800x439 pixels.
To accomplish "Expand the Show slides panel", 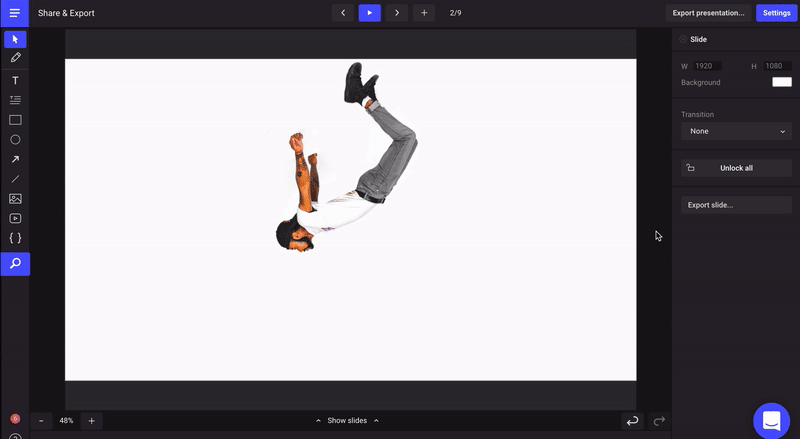I will (348, 421).
